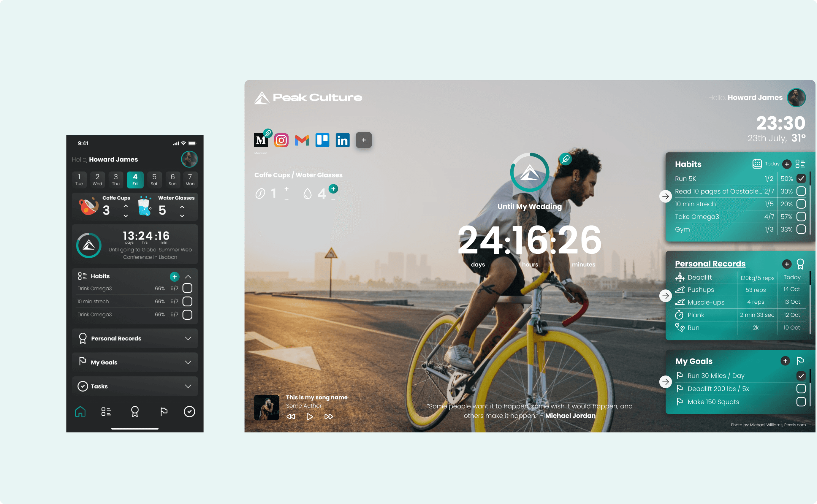This screenshot has height=504, width=817.
Task: Mark 10 min strech done on mobile
Action: (187, 301)
